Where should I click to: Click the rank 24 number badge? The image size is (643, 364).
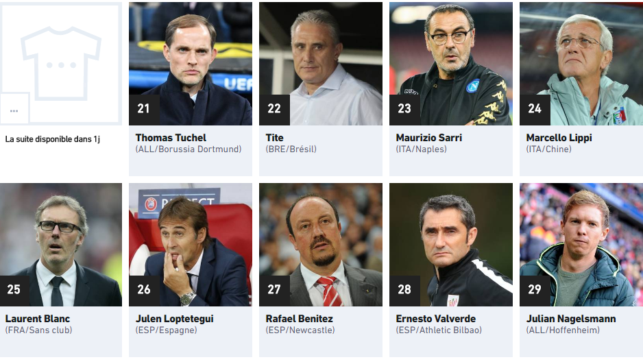535,110
